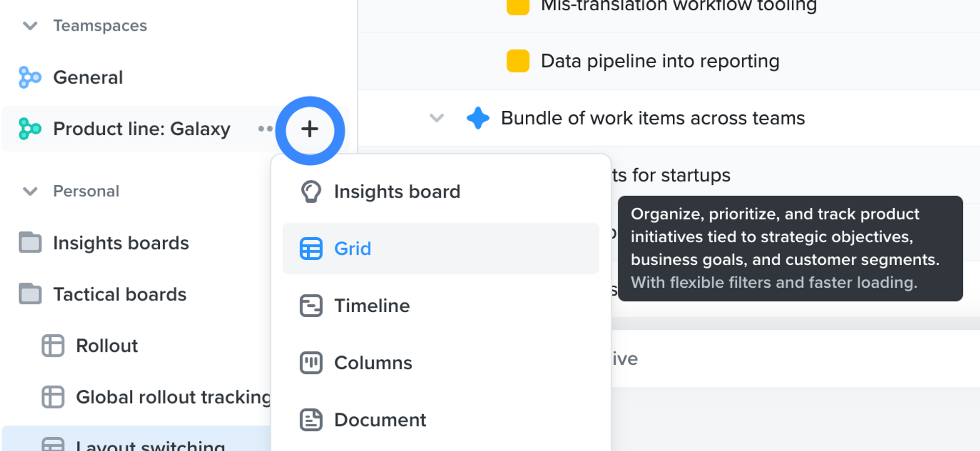
Task: Click the Product line: Galaxy teamspace icon
Action: (30, 129)
